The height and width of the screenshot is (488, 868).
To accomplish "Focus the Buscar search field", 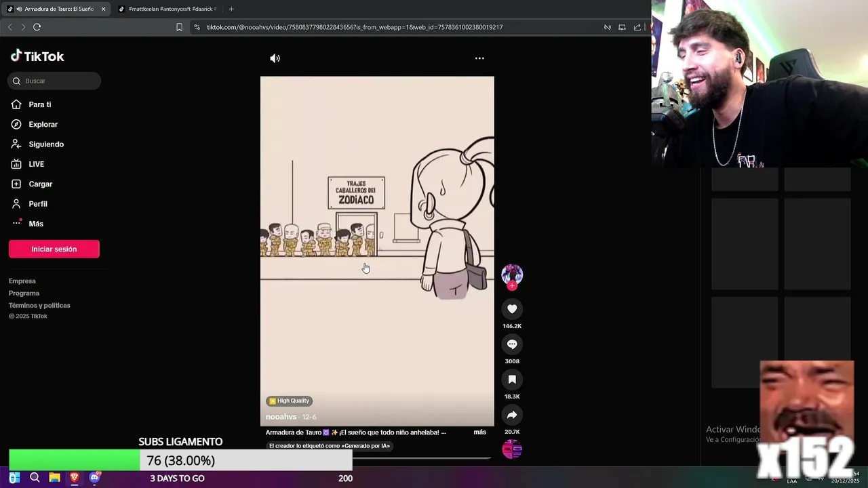I will coord(54,81).
